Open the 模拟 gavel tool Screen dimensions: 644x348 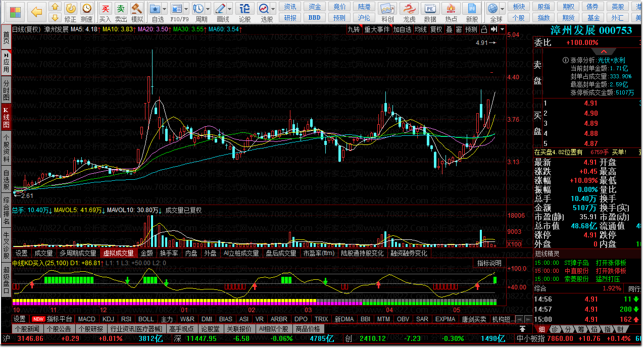(x=136, y=9)
